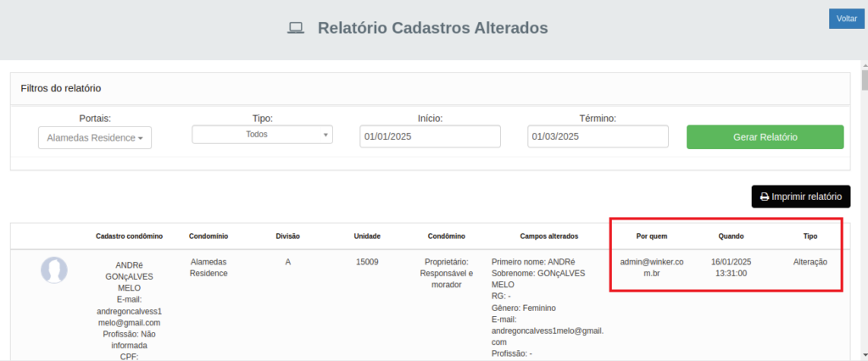Click division cell A

pos(287,262)
